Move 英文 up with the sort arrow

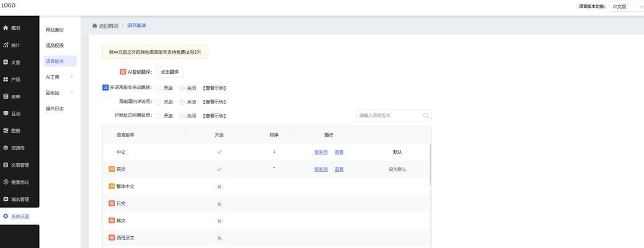pos(274,169)
